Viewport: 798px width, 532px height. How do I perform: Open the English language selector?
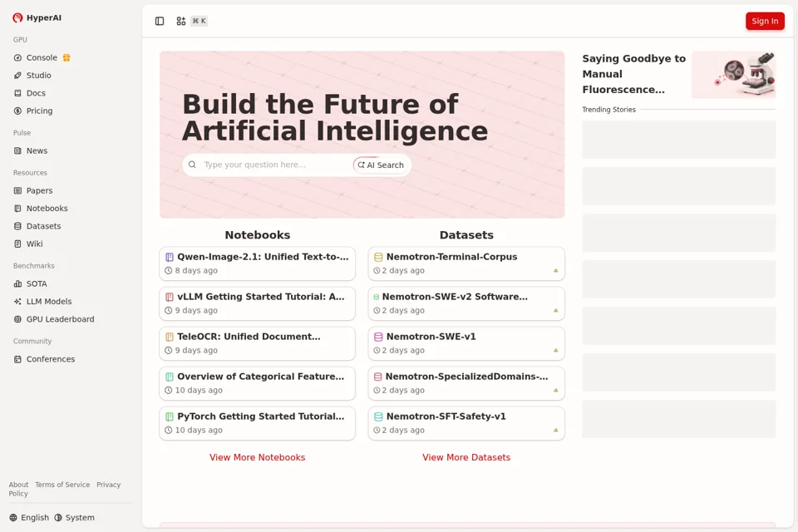tap(29, 518)
